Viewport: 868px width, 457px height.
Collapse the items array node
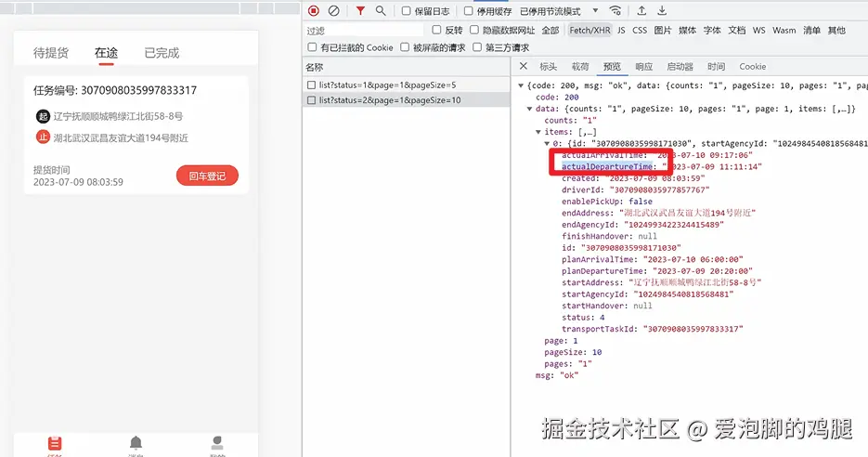pos(538,132)
